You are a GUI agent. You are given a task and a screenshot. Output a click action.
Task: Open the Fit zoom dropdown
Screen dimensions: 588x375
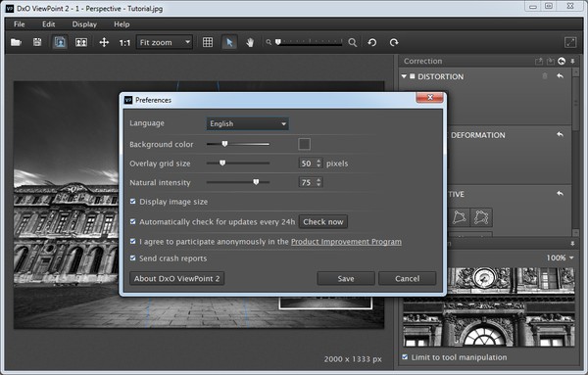[x=165, y=42]
